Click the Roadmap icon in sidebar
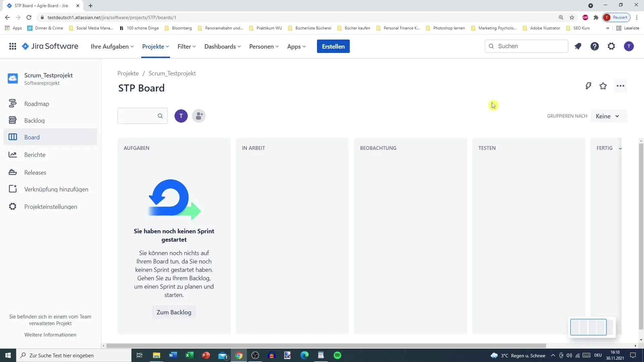This screenshot has height=362, width=644. (x=12, y=104)
